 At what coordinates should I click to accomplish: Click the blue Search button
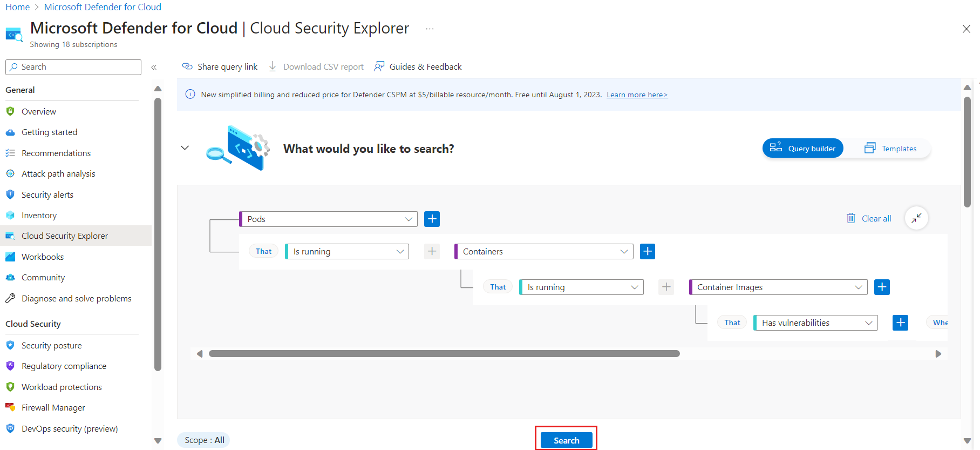[566, 440]
